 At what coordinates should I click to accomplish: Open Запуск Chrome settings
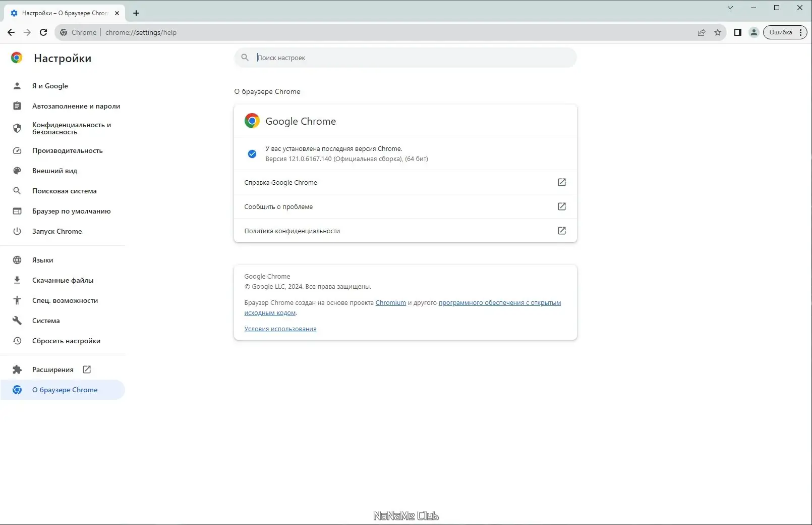pyautogui.click(x=63, y=231)
